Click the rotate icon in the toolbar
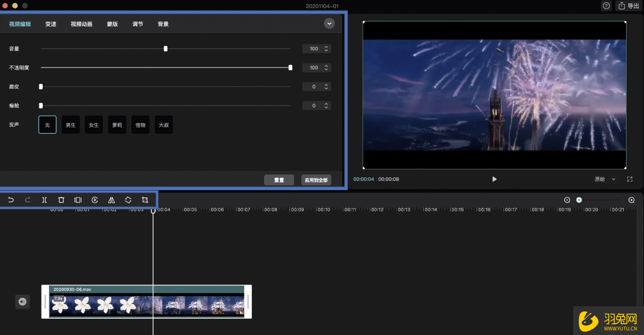Image resolution: width=644 pixels, height=335 pixels. click(128, 200)
